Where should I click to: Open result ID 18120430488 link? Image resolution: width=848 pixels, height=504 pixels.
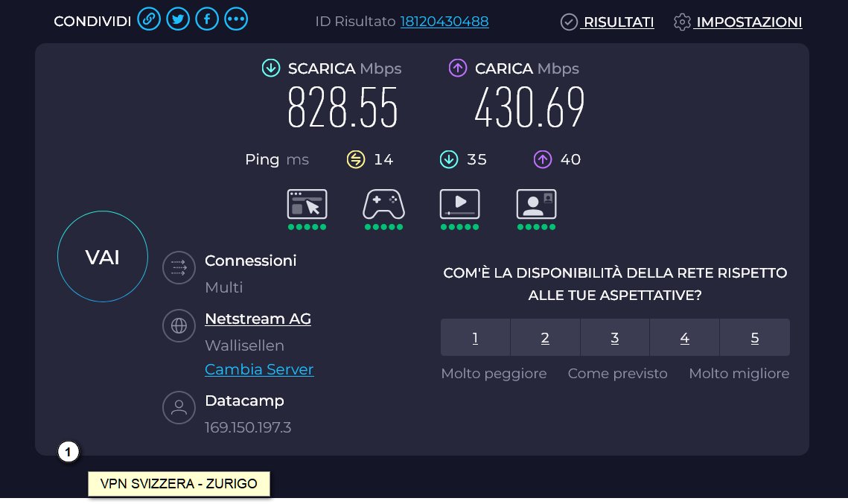(444, 21)
